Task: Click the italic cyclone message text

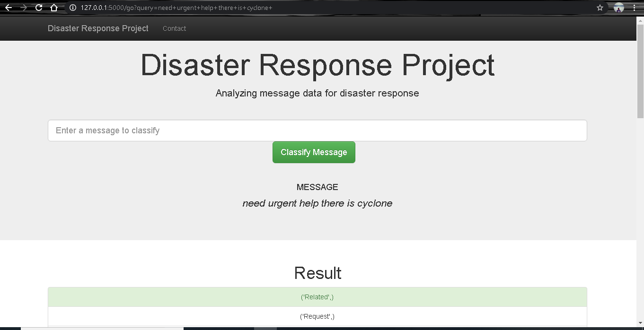Action: [317, 203]
